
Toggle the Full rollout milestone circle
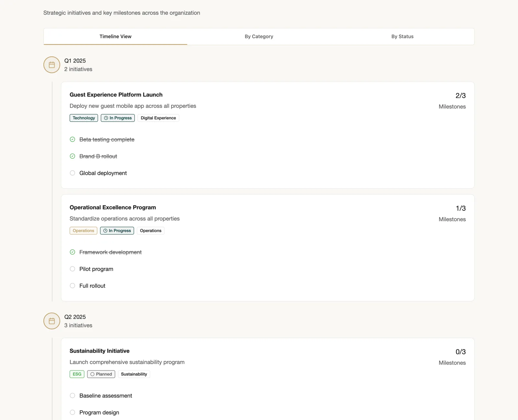(73, 286)
